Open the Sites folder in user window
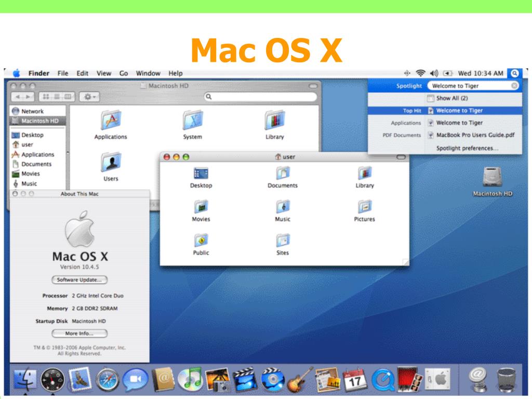The height and width of the screenshot is (399, 532). pos(282,244)
